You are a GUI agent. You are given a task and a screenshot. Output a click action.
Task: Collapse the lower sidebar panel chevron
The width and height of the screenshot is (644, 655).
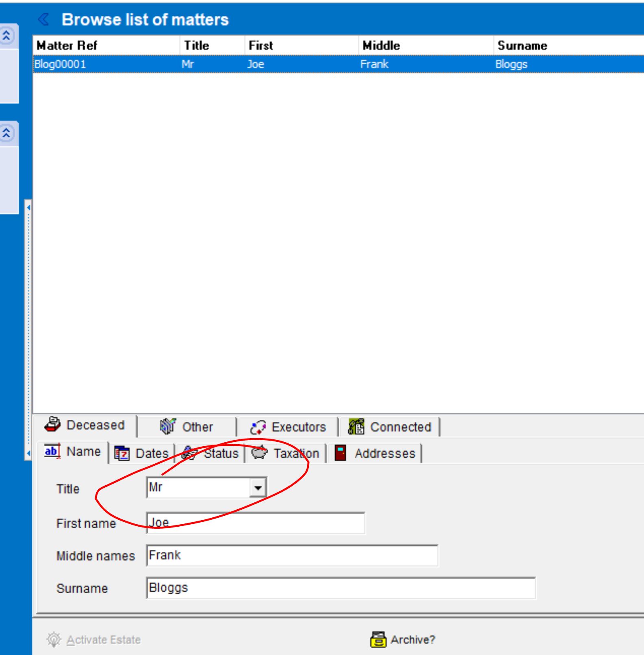click(x=7, y=133)
